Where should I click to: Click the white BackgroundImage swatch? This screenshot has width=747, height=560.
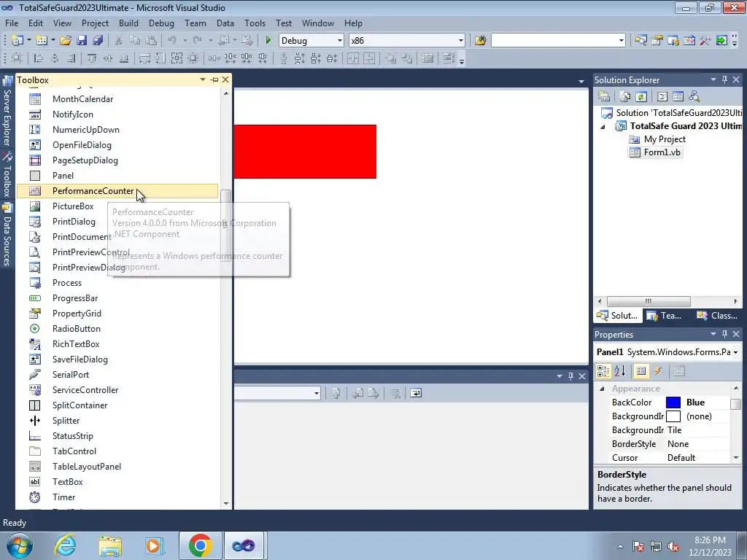coord(673,416)
